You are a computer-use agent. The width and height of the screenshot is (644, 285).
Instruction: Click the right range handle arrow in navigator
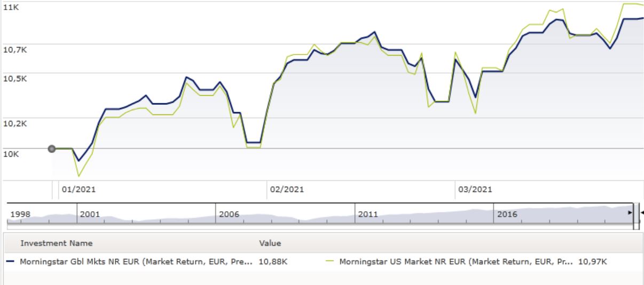(x=642, y=213)
